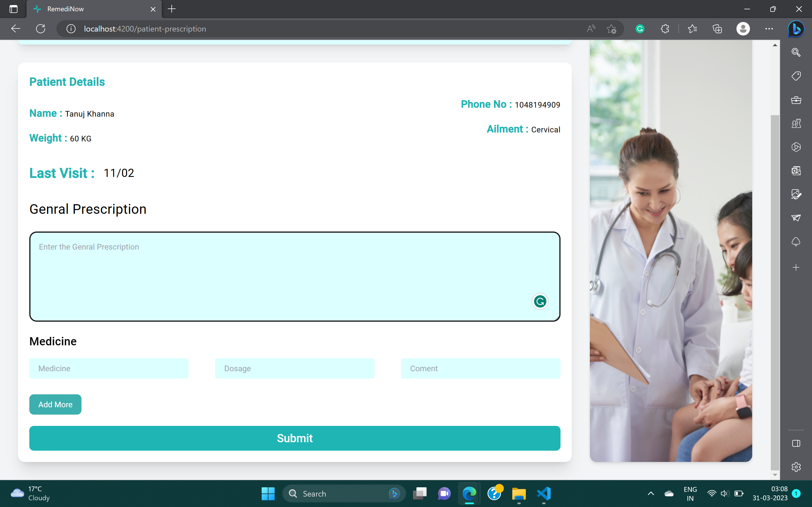This screenshot has width=812, height=507.
Task: Open browser Settings and more menu
Action: (769, 29)
